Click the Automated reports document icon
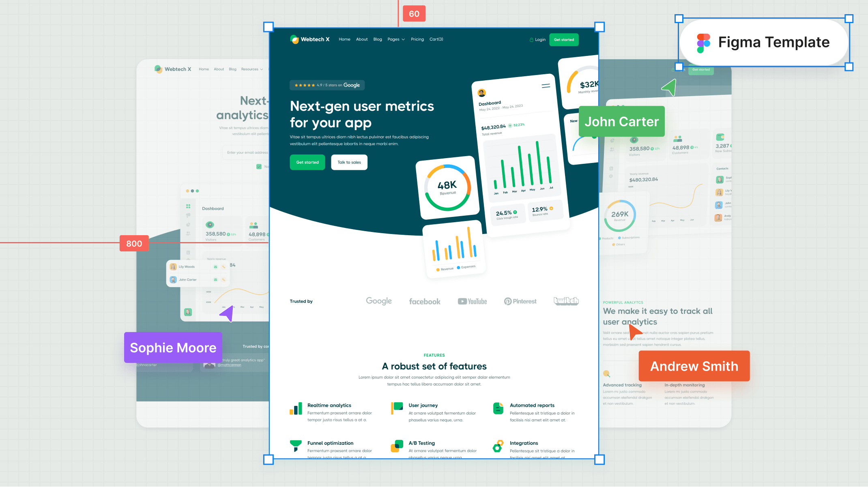 [x=498, y=408]
